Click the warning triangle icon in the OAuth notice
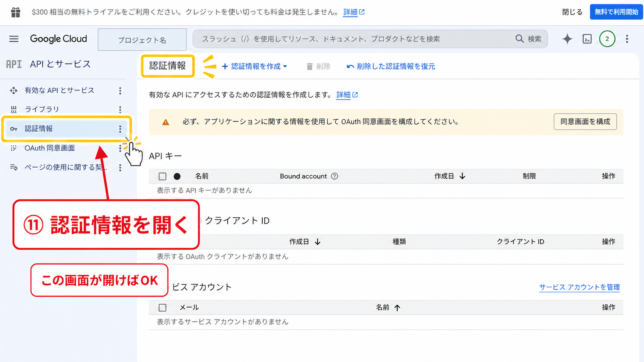This screenshot has height=362, width=644. click(x=166, y=122)
